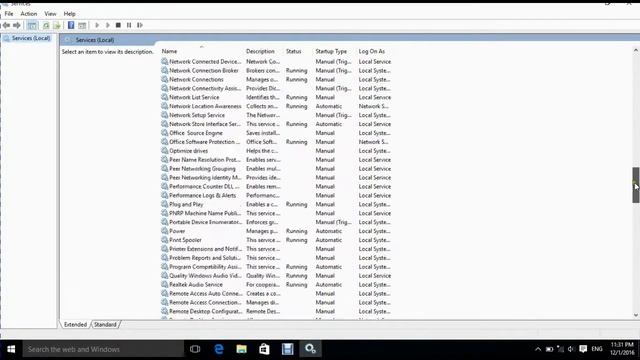640x360 pixels.
Task: Select Services (Local) in the console tree
Action: pos(31,38)
